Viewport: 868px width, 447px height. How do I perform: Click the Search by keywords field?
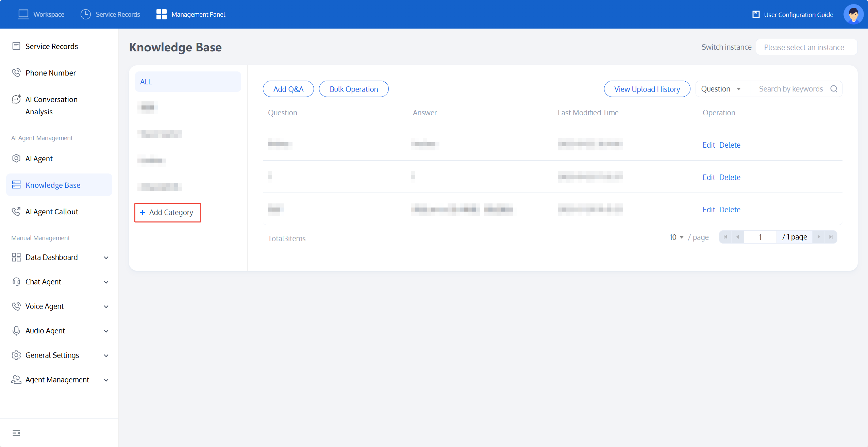coord(790,89)
